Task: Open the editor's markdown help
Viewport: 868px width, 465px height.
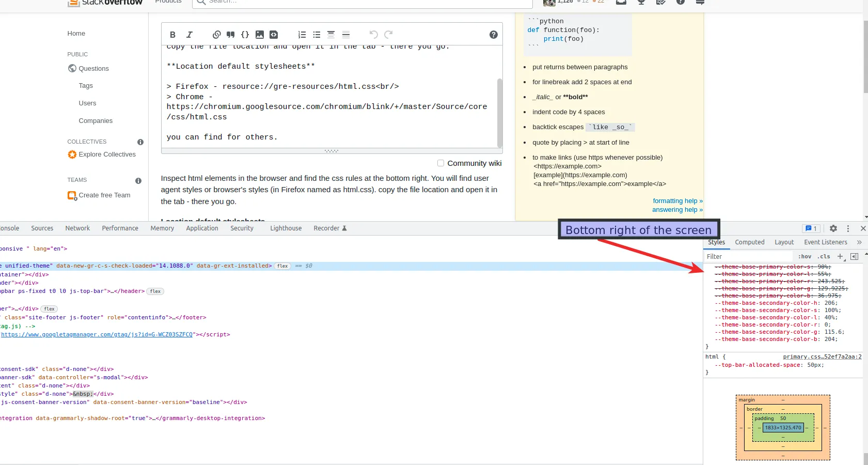Action: click(x=494, y=35)
